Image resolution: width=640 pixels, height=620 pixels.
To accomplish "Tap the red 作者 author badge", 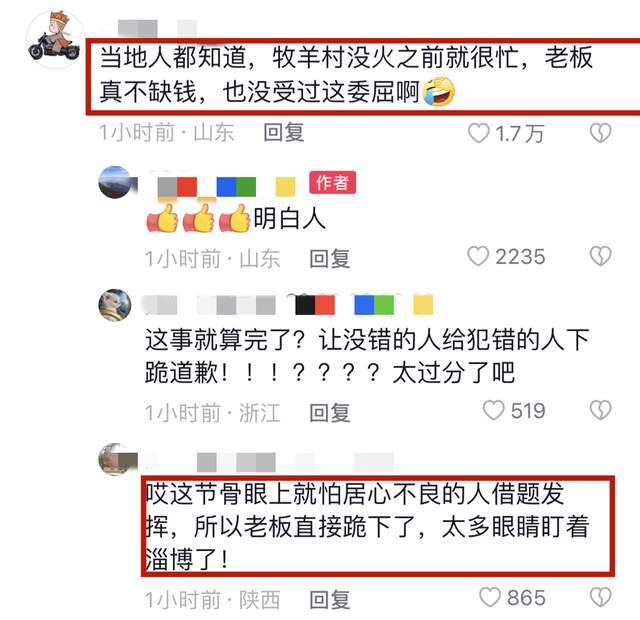I will tap(332, 182).
